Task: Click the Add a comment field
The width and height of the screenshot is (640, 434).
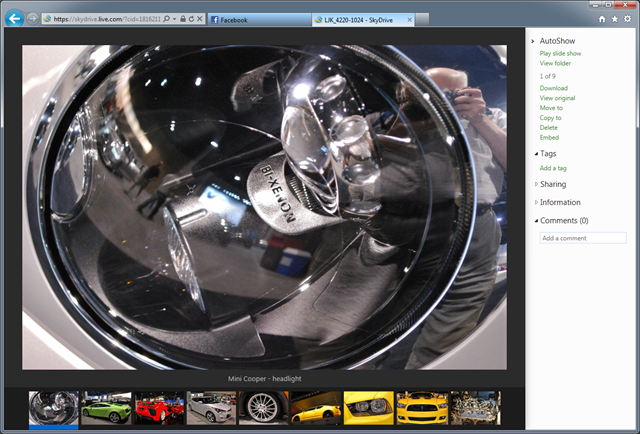Action: [x=582, y=238]
